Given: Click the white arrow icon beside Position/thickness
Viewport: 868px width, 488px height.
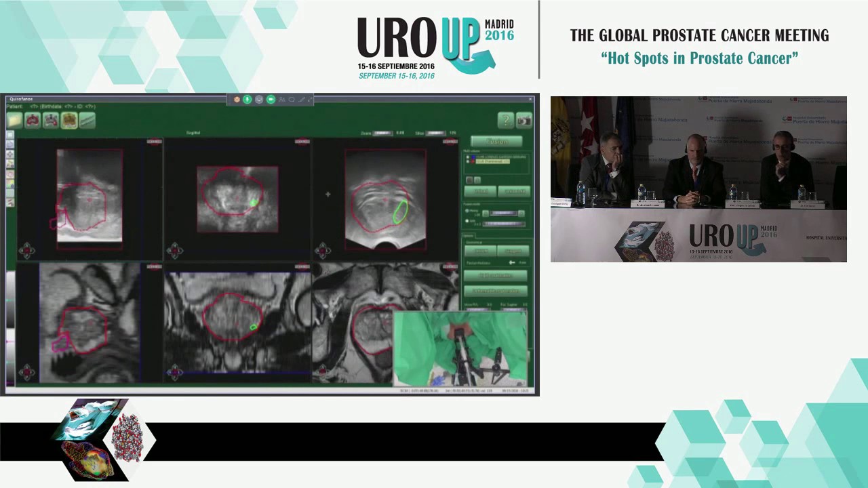Looking at the screenshot, I should click(x=512, y=262).
